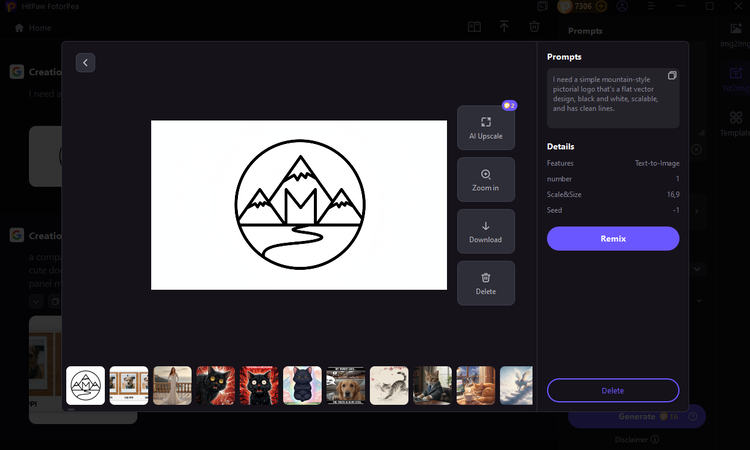The height and width of the screenshot is (450, 750).
Task: Select the first black cat red burst thumbnail
Action: click(x=216, y=385)
